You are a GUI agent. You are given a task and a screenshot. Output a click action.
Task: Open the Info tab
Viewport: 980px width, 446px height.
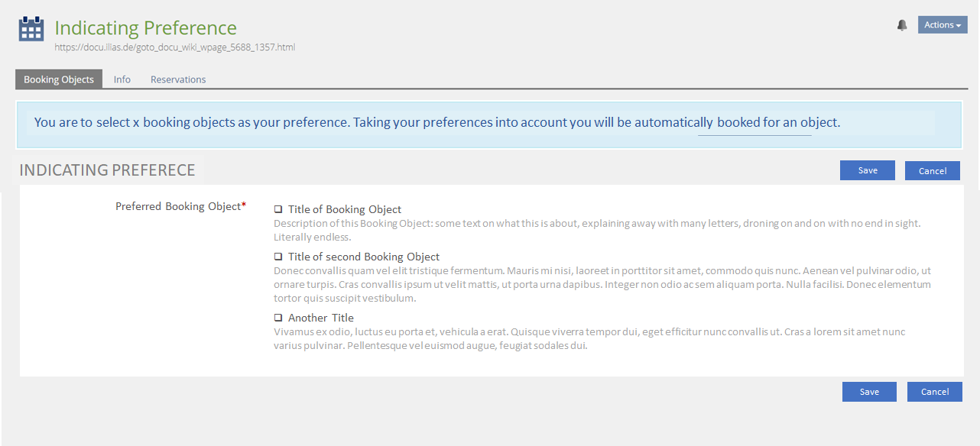(122, 79)
